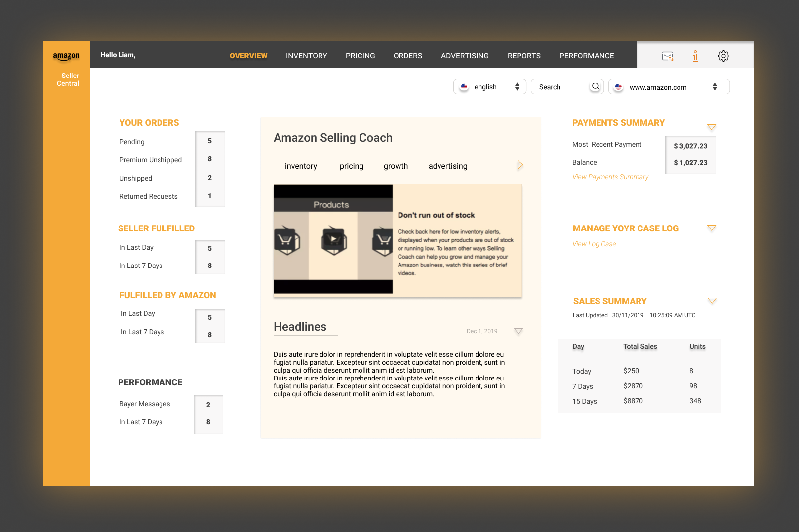Open the Performance menu in top bar

coord(587,56)
